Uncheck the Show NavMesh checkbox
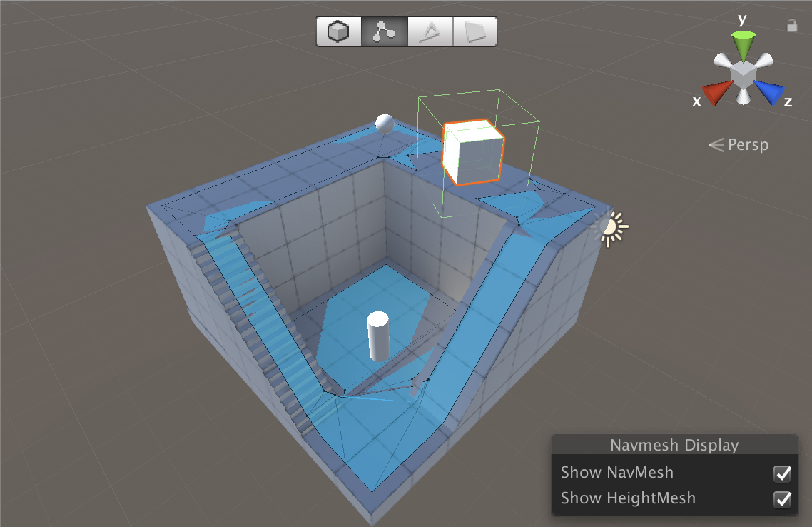The image size is (812, 527). (783, 473)
